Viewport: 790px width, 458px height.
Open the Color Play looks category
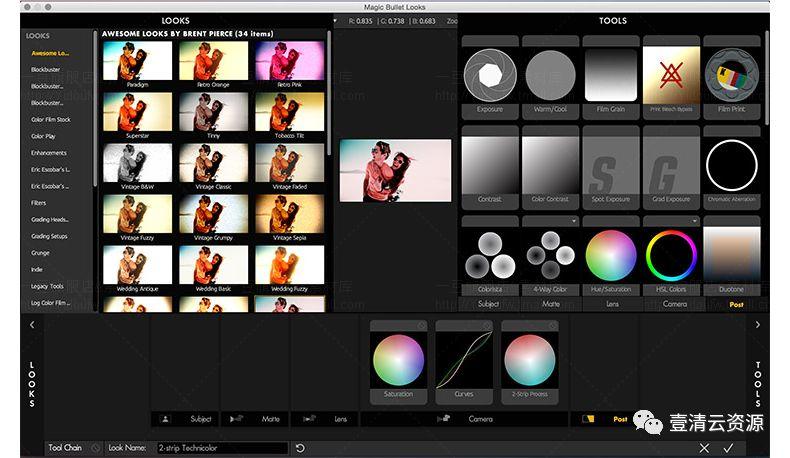tap(43, 136)
